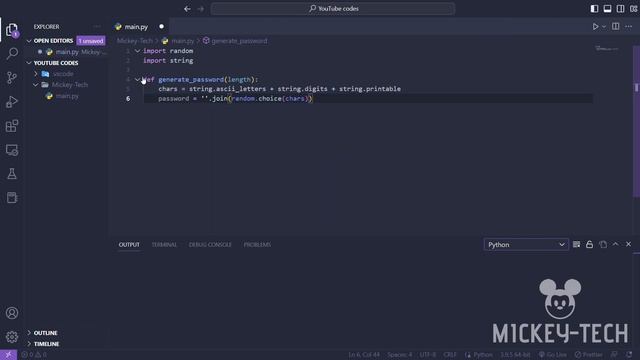
Task: Toggle secondary side bar visibility
Action: [620, 9]
